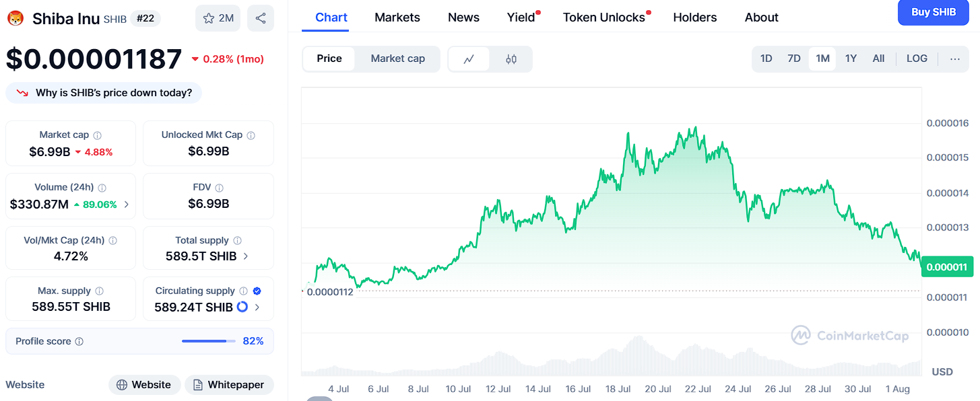
Task: Click the 589.5T SHIB total supply
Action: [201, 256]
